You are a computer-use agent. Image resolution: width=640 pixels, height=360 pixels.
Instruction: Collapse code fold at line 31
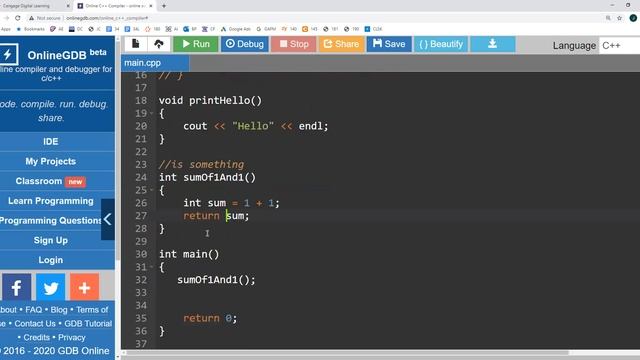(151, 267)
